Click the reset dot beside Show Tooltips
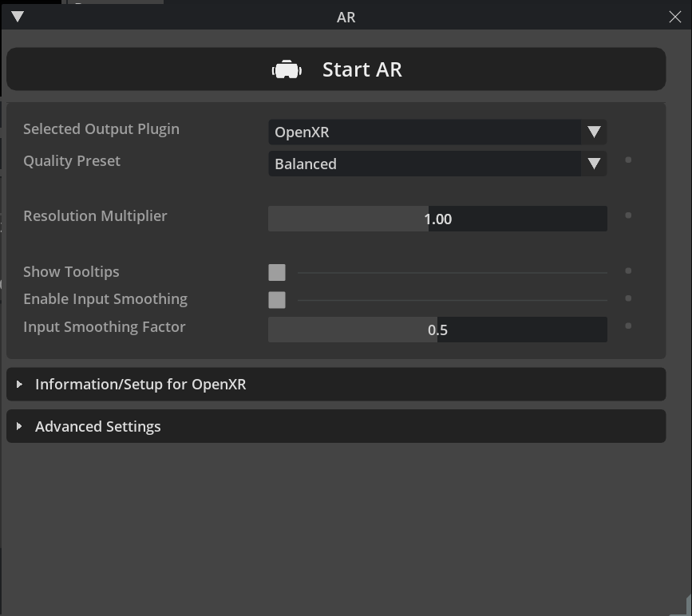The height and width of the screenshot is (616, 692). [628, 271]
